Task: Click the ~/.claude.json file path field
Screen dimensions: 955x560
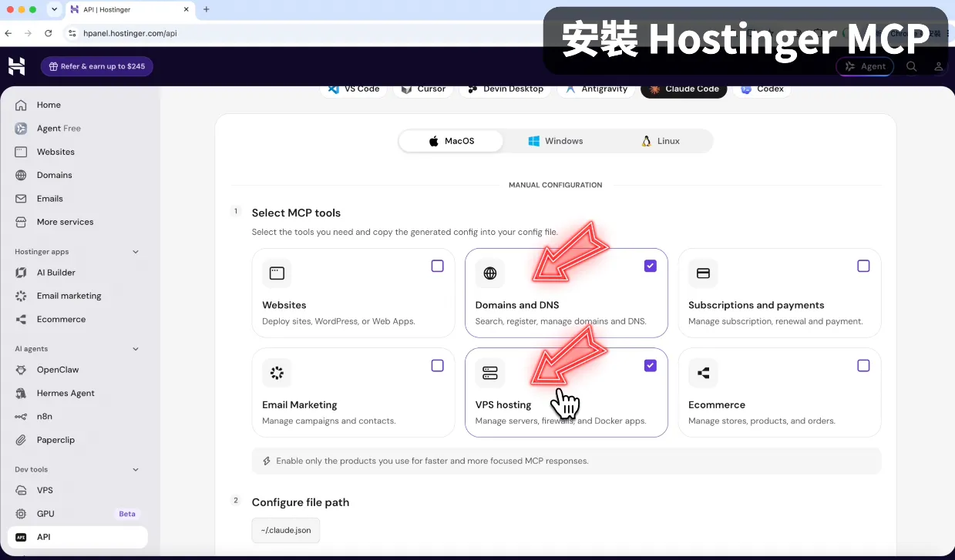Action: (x=286, y=531)
